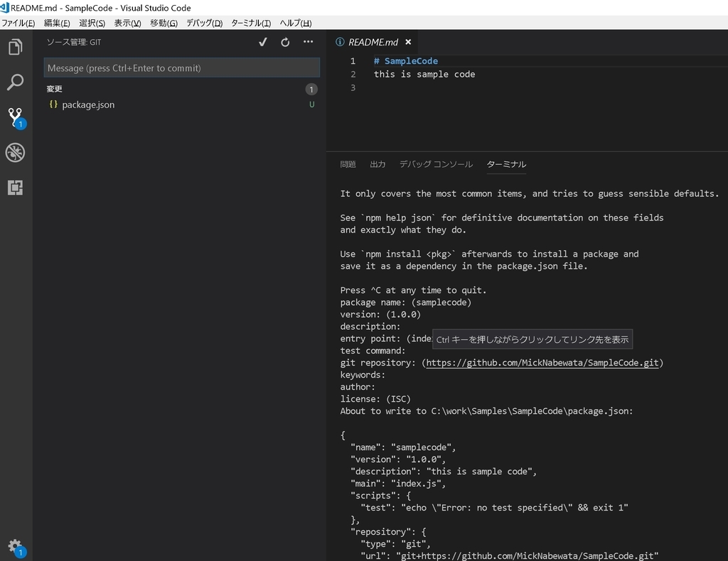
Task: Open the ヘルプ(H) menu
Action: 296,23
